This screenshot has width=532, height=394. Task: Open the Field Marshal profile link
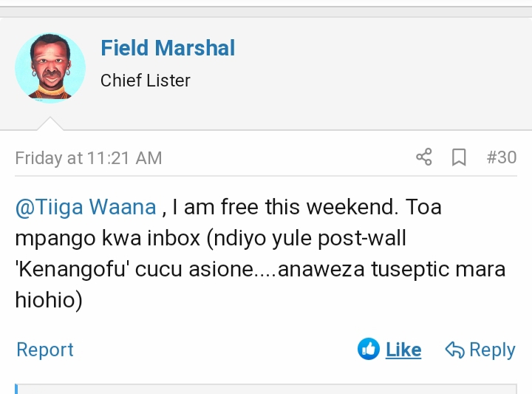(168, 49)
